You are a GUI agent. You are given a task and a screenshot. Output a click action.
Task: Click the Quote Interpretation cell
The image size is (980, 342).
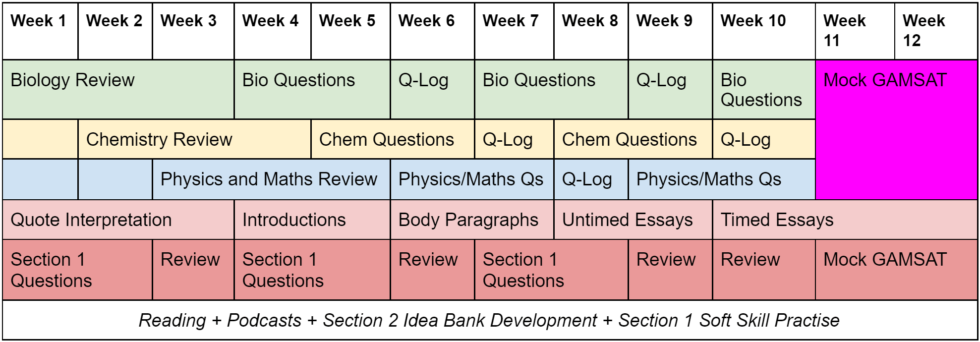(x=118, y=220)
